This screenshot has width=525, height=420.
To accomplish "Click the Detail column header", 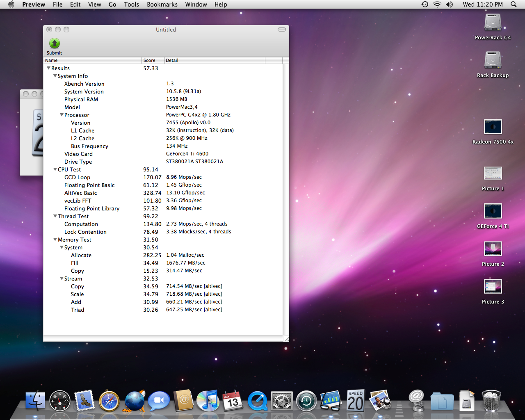I will 215,60.
